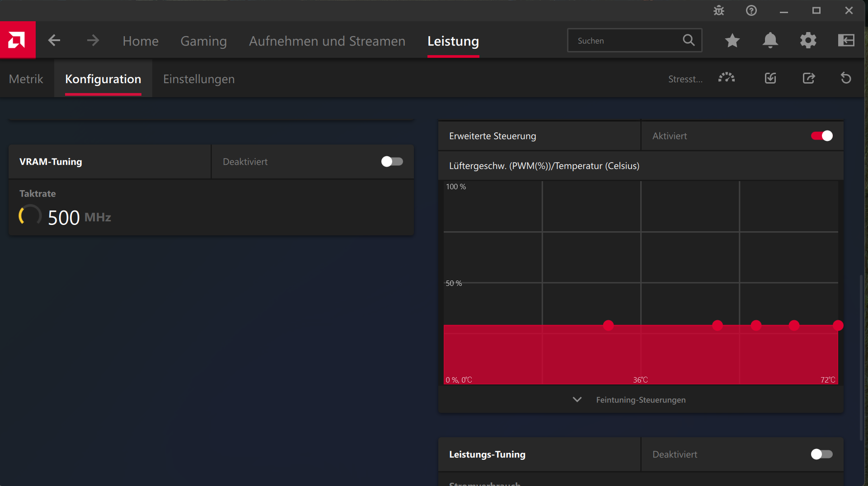Image resolution: width=868 pixels, height=486 pixels.
Task: Open favorites star icon
Action: coord(732,41)
